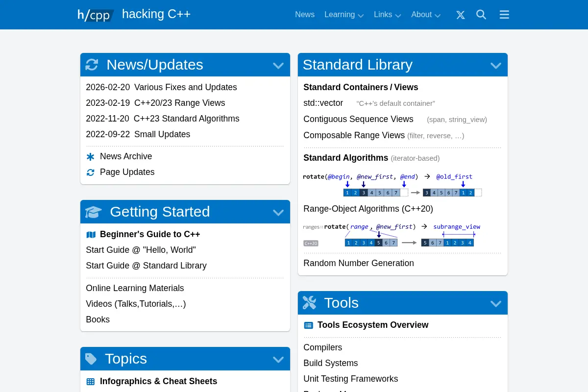588x392 pixels.
Task: Open Infographics & Cheat Sheets
Action: 158,381
